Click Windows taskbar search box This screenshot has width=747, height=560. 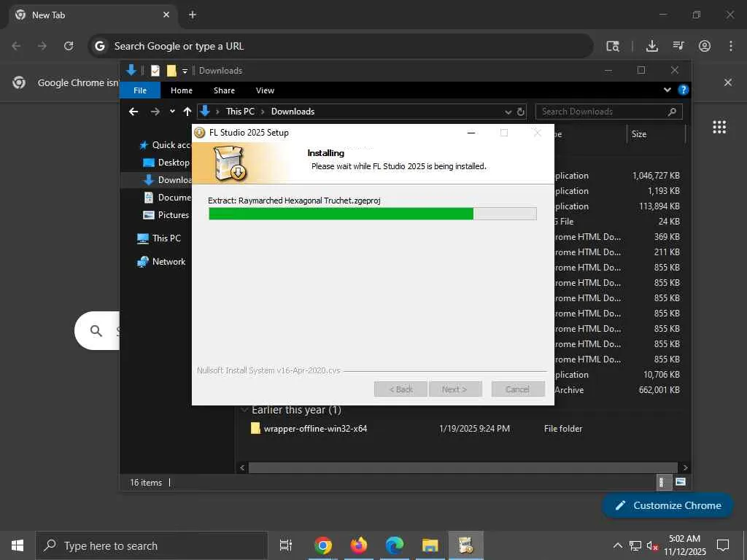tap(152, 545)
